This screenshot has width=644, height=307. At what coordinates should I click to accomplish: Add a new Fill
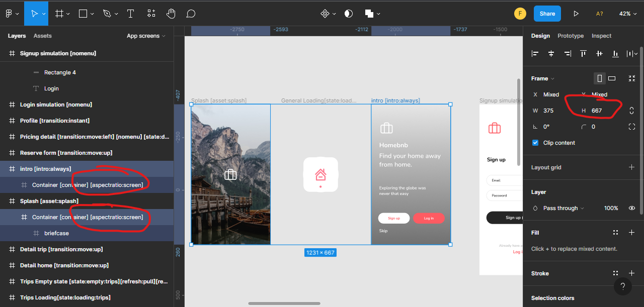coord(632,233)
